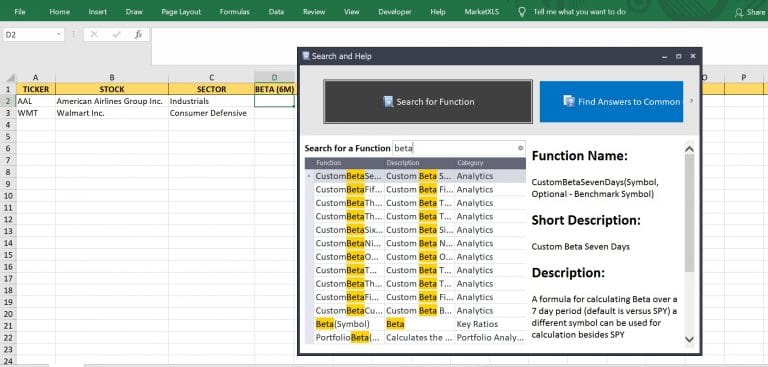The height and width of the screenshot is (367, 768).
Task: Open the MarketXLS ribbon tab
Action: tap(482, 12)
